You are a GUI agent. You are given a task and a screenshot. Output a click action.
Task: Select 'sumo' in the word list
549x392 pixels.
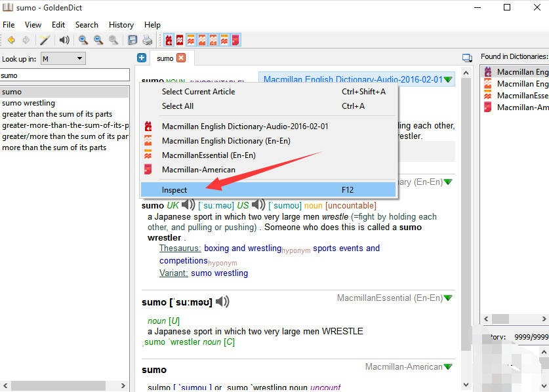(x=64, y=92)
